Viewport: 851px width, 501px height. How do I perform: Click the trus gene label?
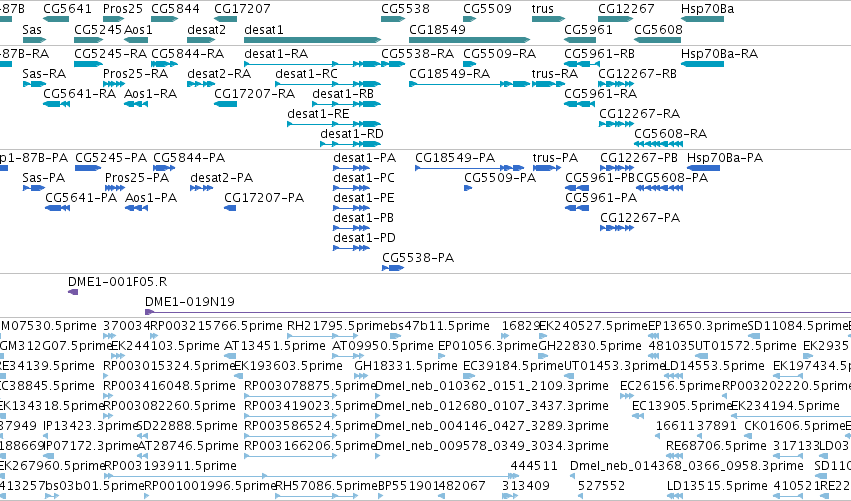(x=543, y=9)
